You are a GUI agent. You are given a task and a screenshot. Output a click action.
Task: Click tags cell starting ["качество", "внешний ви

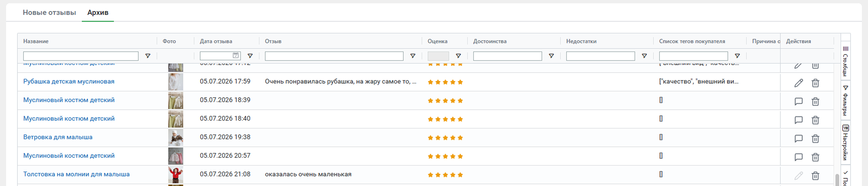(x=699, y=81)
